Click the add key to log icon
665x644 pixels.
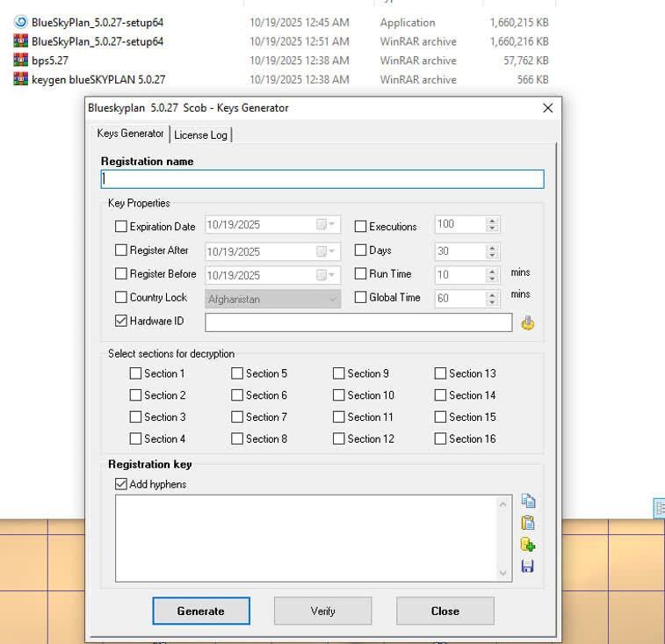[x=528, y=545]
